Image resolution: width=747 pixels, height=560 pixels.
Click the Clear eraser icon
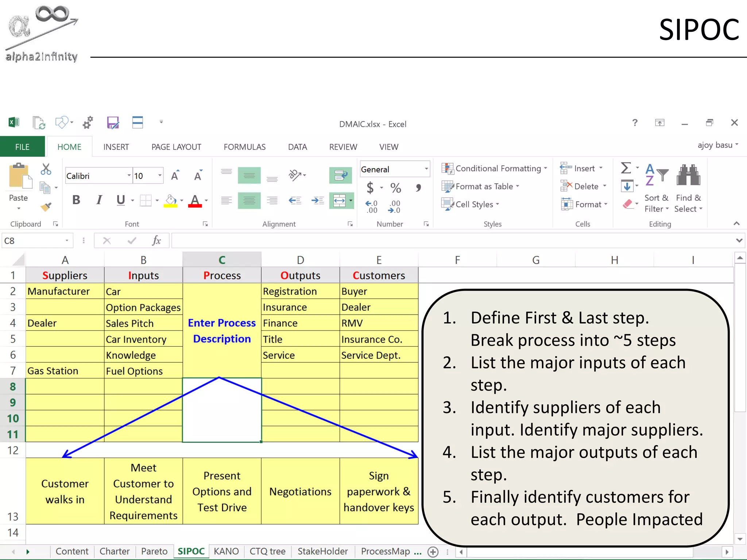coord(627,204)
